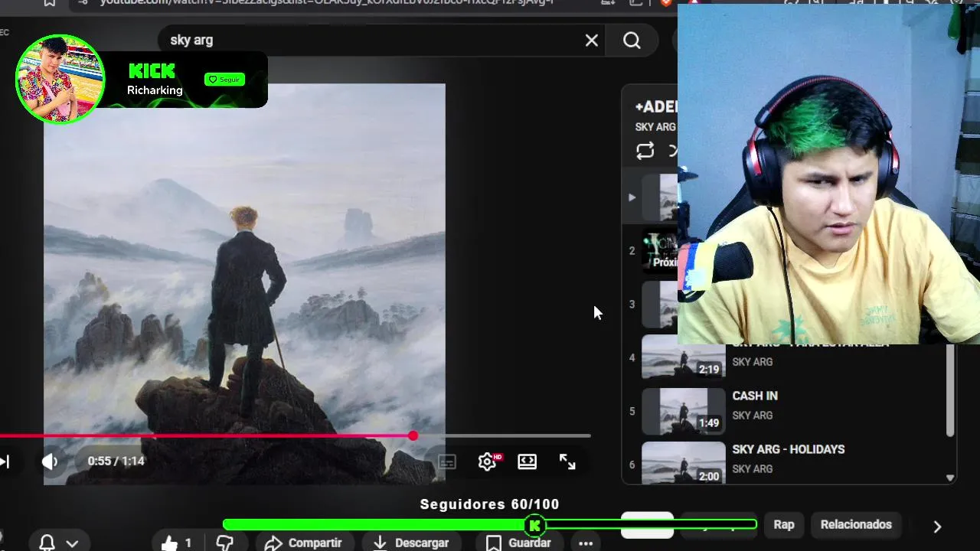
Task: Click the 0:55 / 1:14 time display
Action: tap(116, 461)
